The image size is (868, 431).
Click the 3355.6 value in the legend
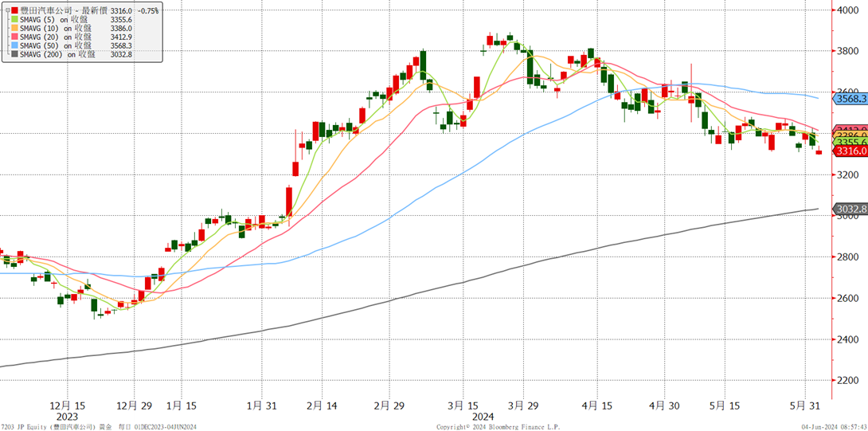click(x=121, y=19)
